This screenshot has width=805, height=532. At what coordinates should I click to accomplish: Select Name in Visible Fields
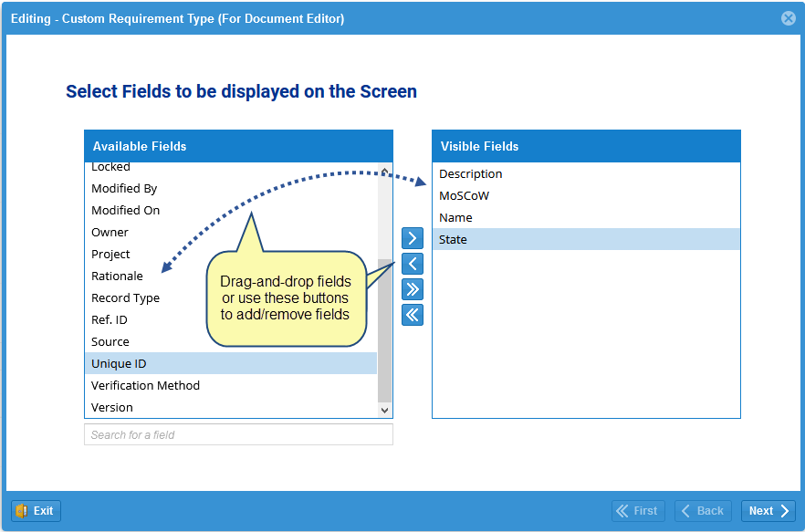coord(586,217)
